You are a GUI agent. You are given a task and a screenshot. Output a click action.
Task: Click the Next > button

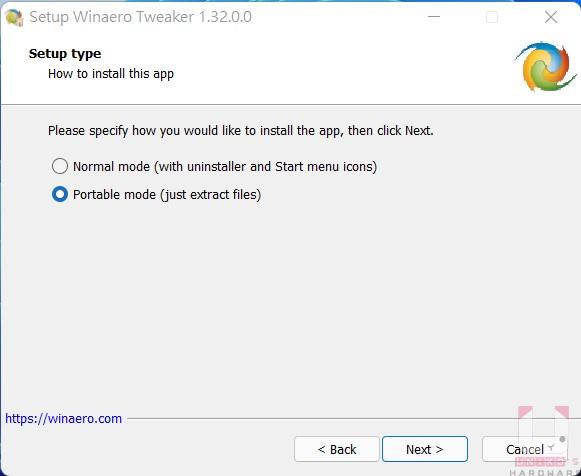pyautogui.click(x=425, y=449)
